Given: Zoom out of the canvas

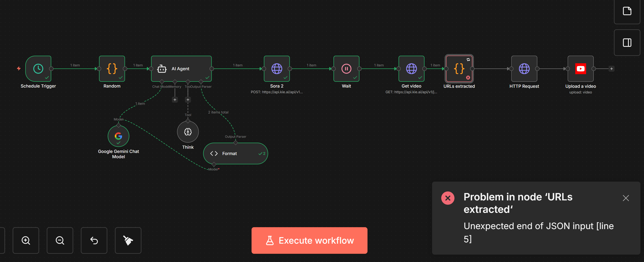Looking at the screenshot, I should 60,240.
